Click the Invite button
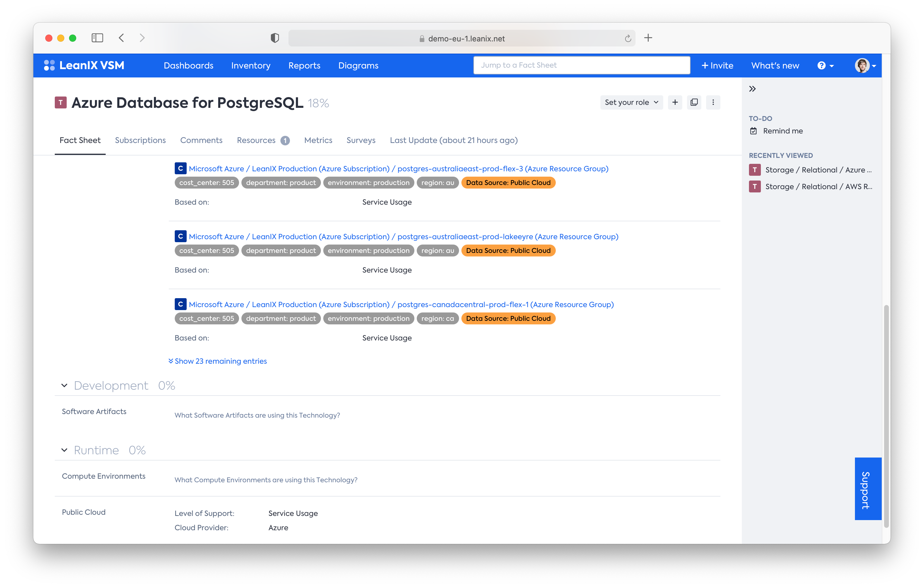Screen dimensions: 924x588 click(x=717, y=66)
